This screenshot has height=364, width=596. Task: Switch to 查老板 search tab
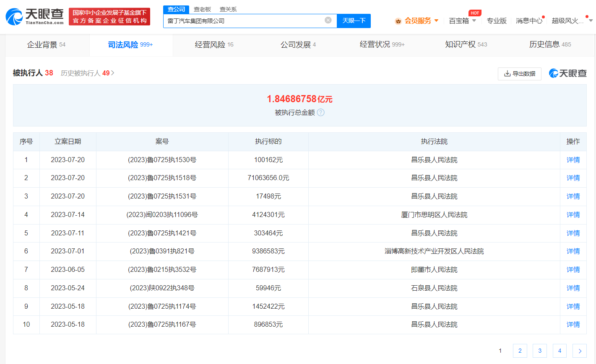coord(202,9)
